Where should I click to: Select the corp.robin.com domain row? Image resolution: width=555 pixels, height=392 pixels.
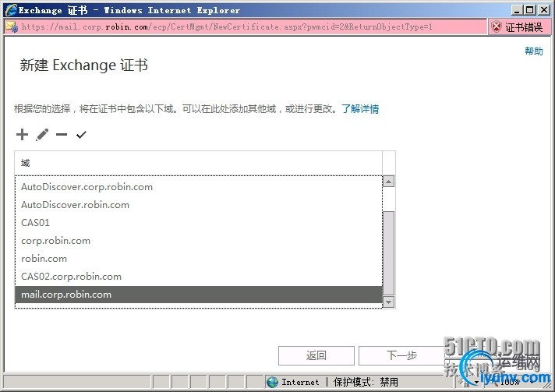point(199,241)
